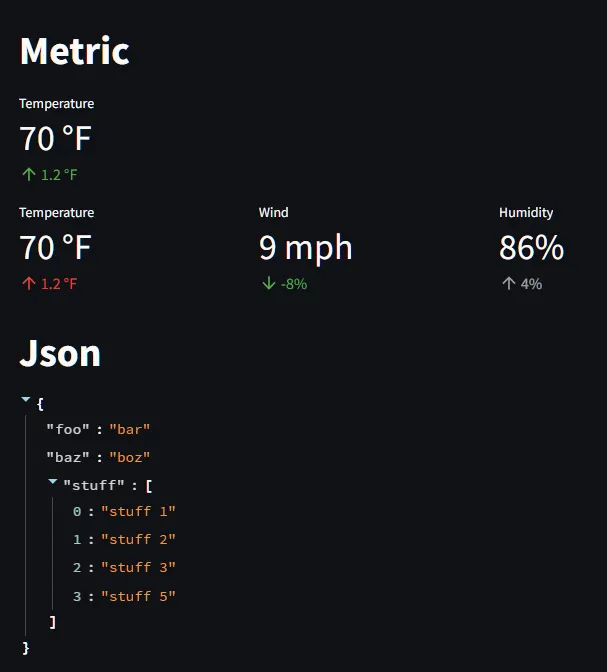Viewport: 607px width, 672px height.
Task: Click the 86% Humidity value
Action: (x=531, y=248)
